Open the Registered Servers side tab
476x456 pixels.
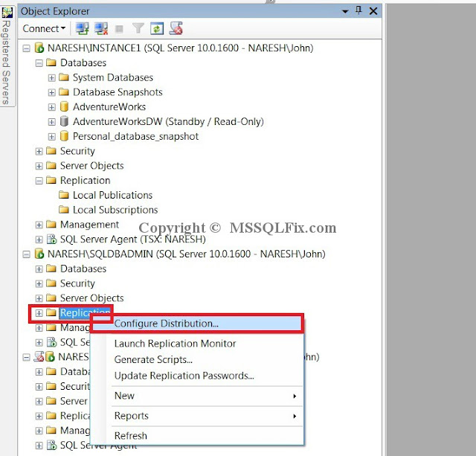pos(6,57)
